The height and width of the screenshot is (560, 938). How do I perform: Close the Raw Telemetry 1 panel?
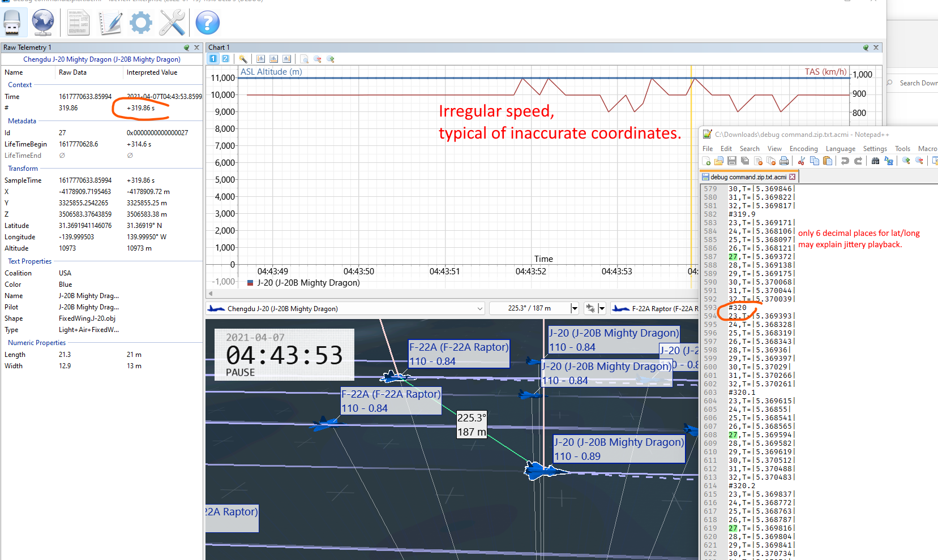(196, 48)
